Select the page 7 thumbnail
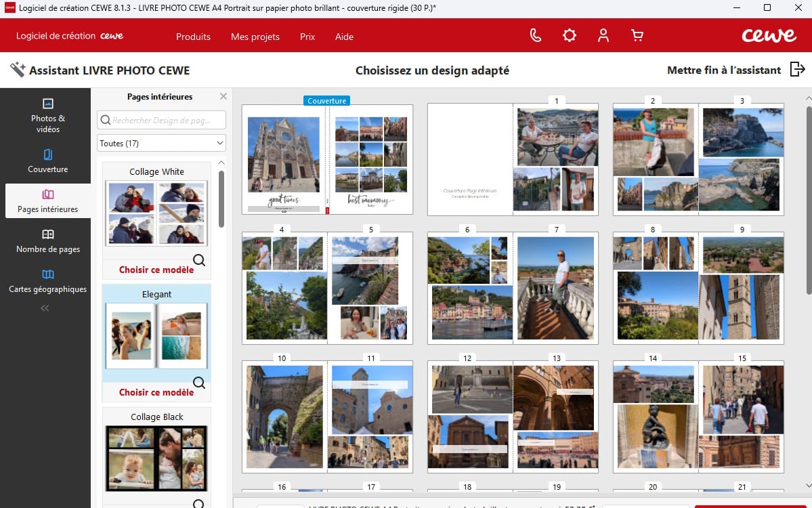 pyautogui.click(x=555, y=288)
